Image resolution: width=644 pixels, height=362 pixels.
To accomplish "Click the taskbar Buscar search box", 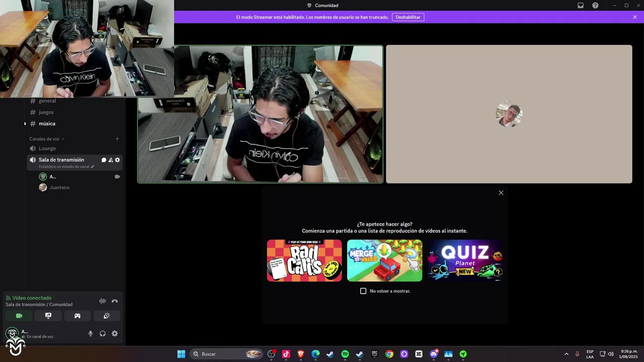I will 226,354.
